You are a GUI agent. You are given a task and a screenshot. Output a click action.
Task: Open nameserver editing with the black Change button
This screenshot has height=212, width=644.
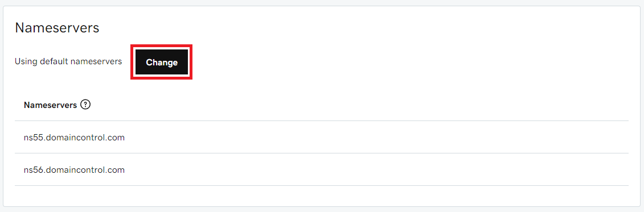(x=162, y=63)
